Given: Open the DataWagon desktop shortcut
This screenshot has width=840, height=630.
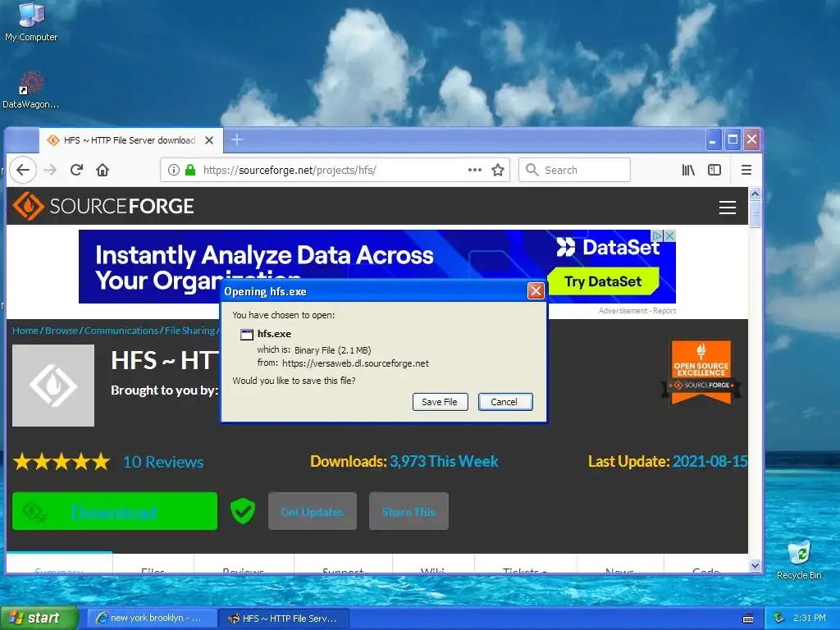Looking at the screenshot, I should (31, 90).
